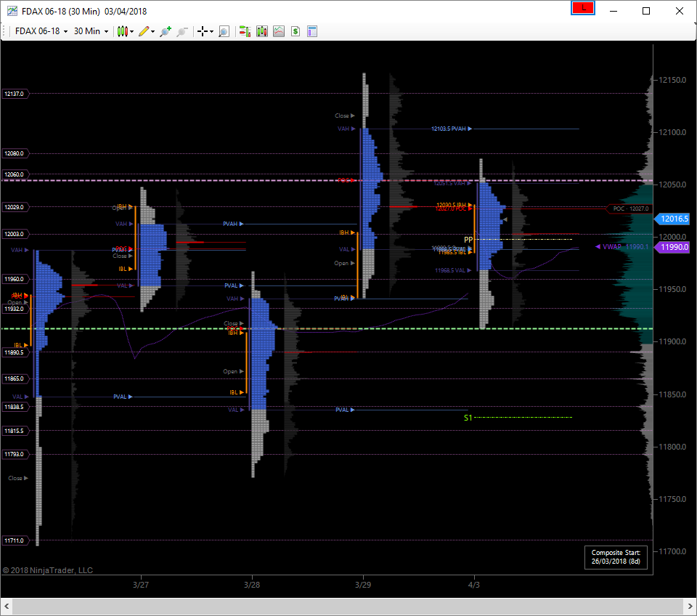The width and height of the screenshot is (697, 616).
Task: Click the zoom out magnifier icon
Action: pos(182,31)
